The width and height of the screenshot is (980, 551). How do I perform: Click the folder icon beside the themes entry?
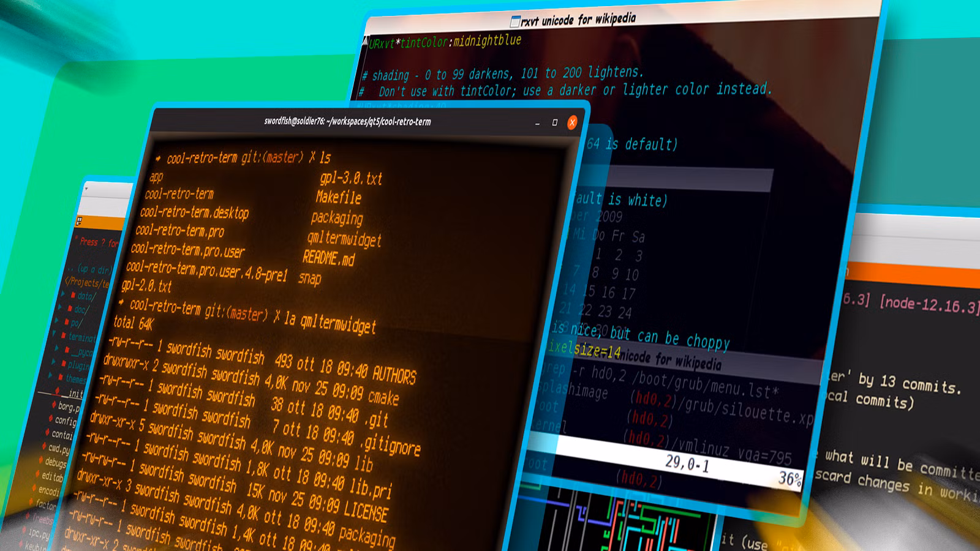click(x=60, y=378)
